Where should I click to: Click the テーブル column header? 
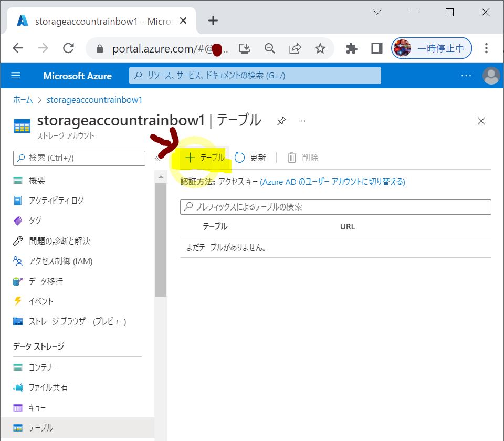(x=215, y=227)
